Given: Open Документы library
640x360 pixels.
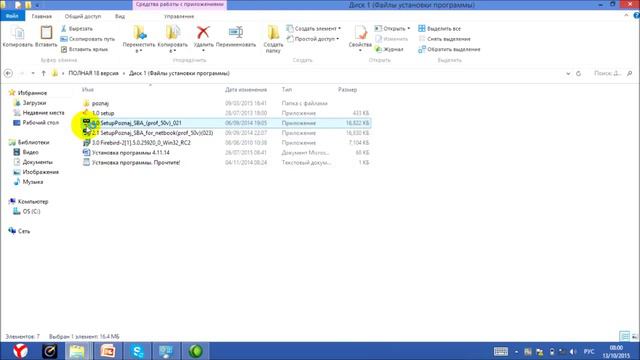Looking at the screenshot, I should click(37, 162).
